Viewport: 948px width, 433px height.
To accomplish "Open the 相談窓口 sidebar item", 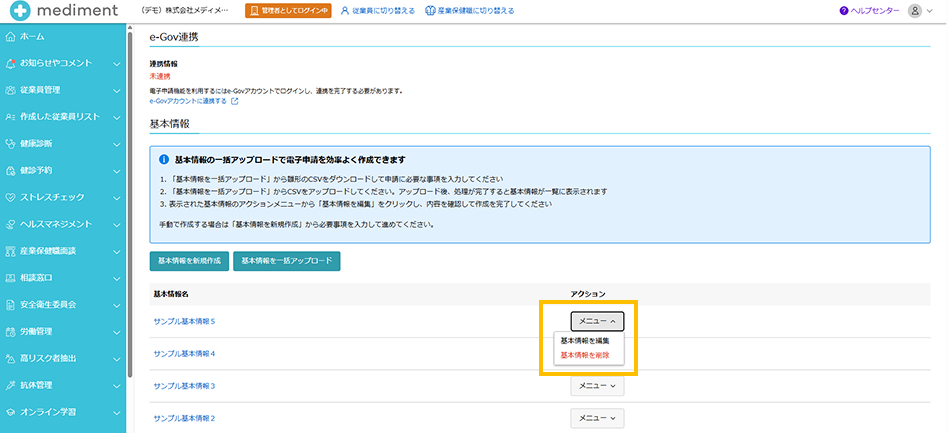I will [63, 278].
